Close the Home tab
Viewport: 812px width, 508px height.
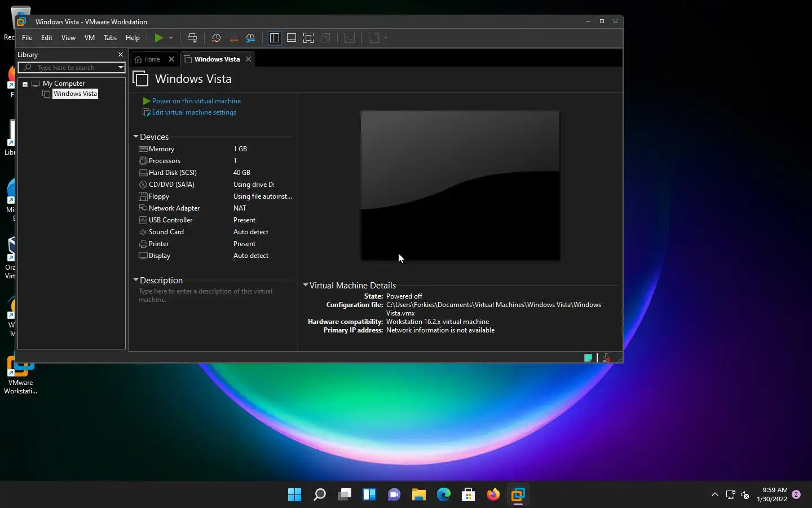(172, 59)
